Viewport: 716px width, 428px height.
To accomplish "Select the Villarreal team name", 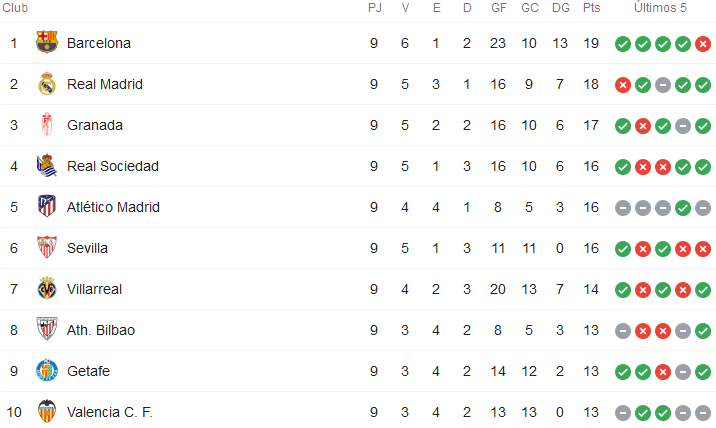I will pyautogui.click(x=94, y=289).
